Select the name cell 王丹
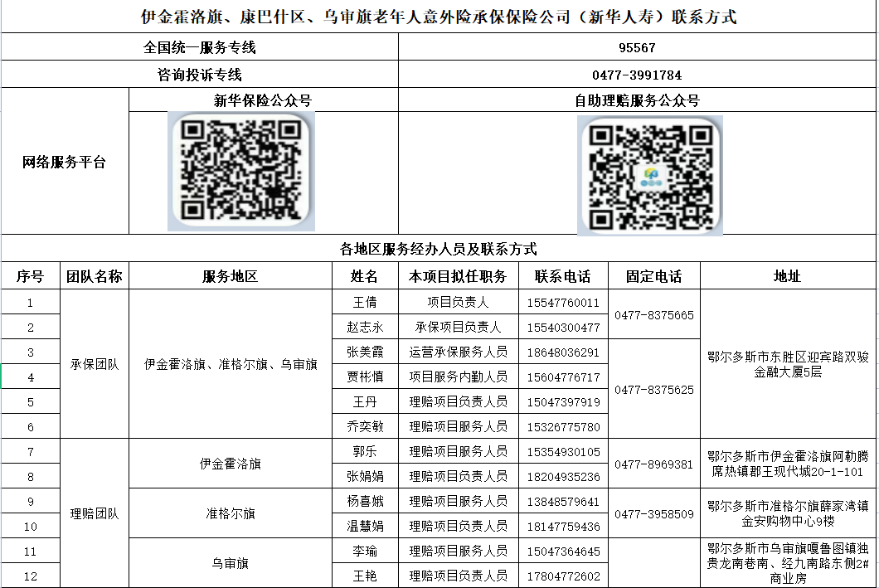 point(365,401)
